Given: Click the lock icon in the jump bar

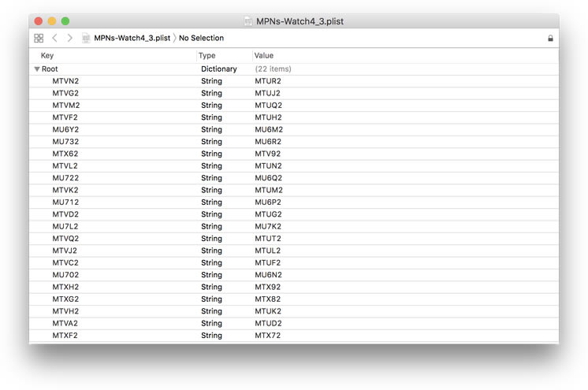Looking at the screenshot, I should point(550,38).
